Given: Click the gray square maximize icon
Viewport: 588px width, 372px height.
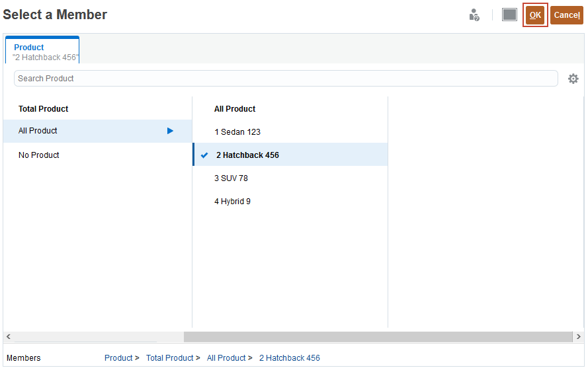Looking at the screenshot, I should [509, 15].
